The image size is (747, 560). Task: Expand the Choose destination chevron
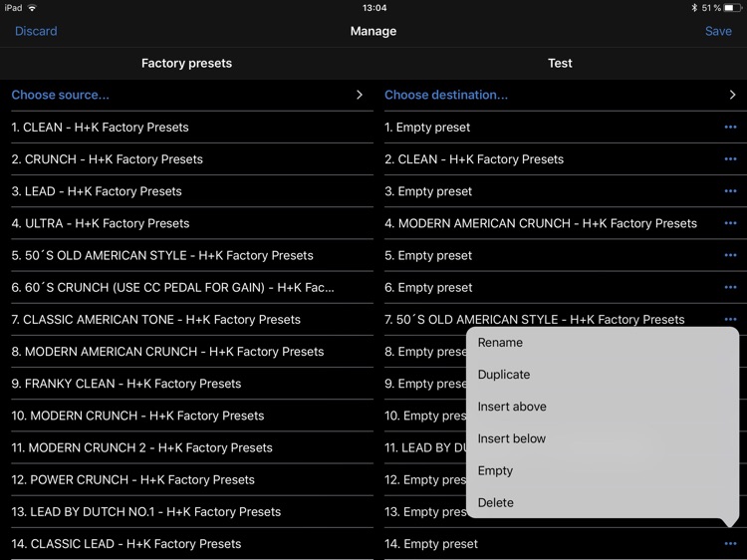[732, 95]
